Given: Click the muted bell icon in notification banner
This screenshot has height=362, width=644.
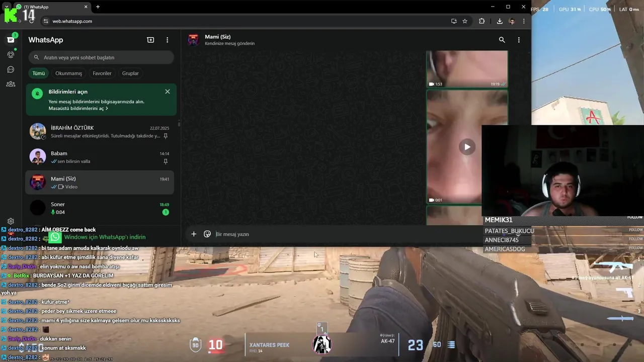Looking at the screenshot, I should click(x=37, y=94).
